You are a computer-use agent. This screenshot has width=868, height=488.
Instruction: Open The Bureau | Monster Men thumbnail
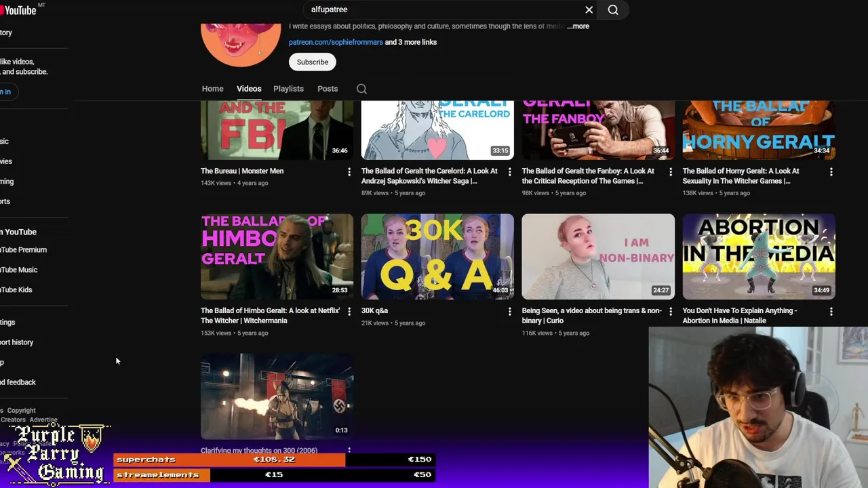point(277,130)
